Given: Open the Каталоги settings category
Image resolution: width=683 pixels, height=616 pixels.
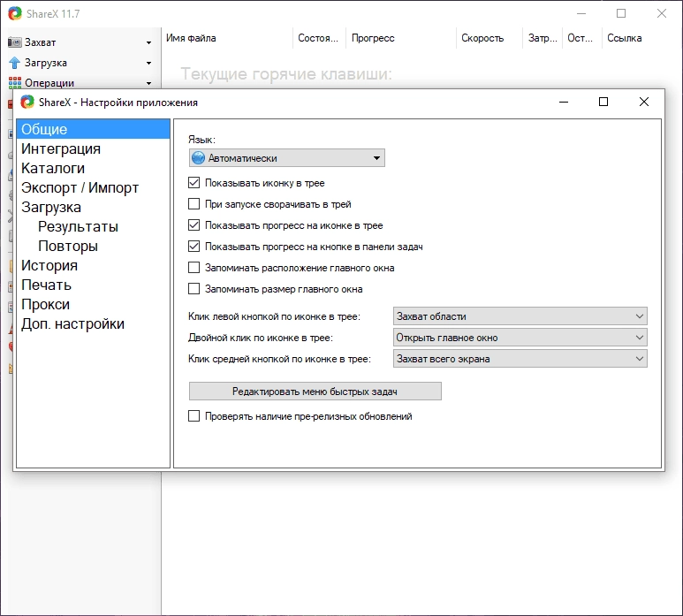Looking at the screenshot, I should pos(93,168).
